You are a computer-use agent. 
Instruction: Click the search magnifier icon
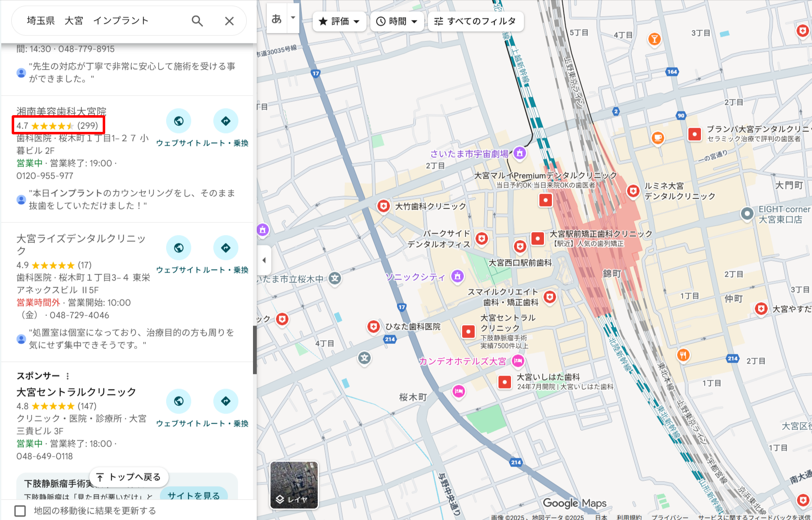(x=197, y=20)
